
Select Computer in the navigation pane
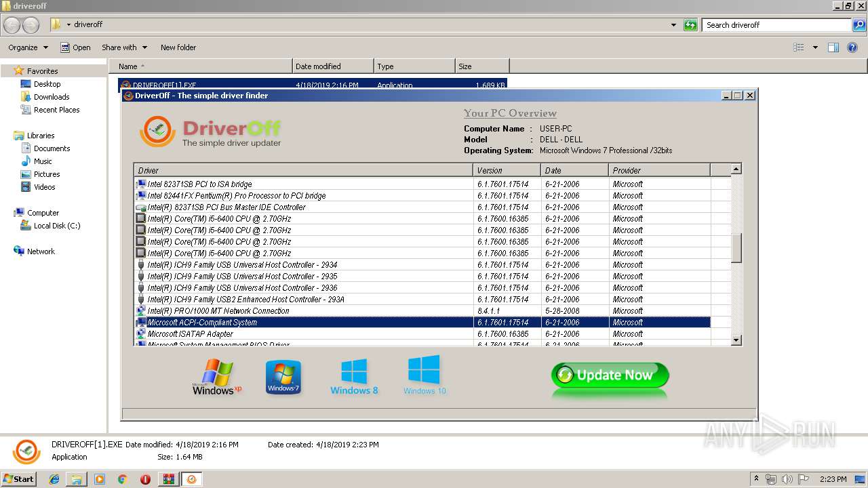pyautogui.click(x=43, y=213)
